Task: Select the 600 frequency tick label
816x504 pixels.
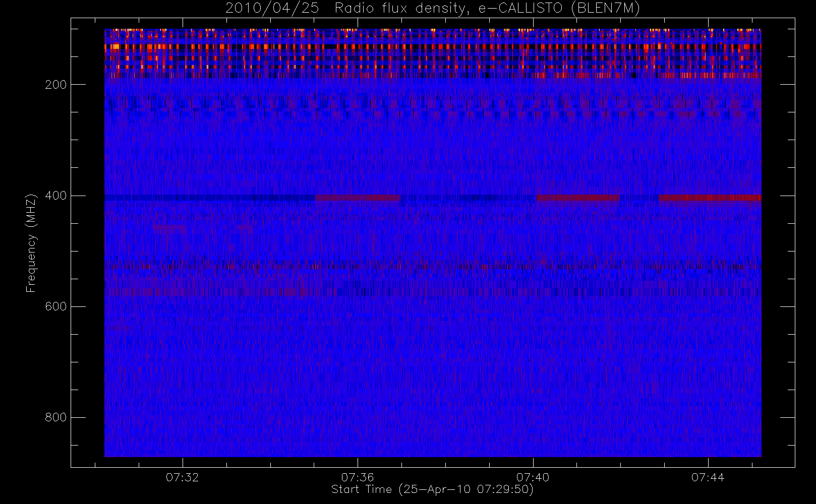Action: 56,306
